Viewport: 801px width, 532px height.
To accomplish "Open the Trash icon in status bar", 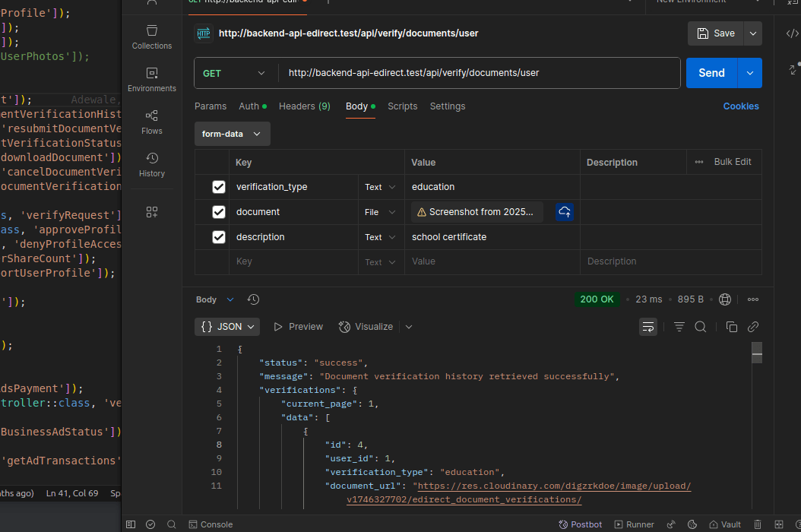I will [x=758, y=524].
